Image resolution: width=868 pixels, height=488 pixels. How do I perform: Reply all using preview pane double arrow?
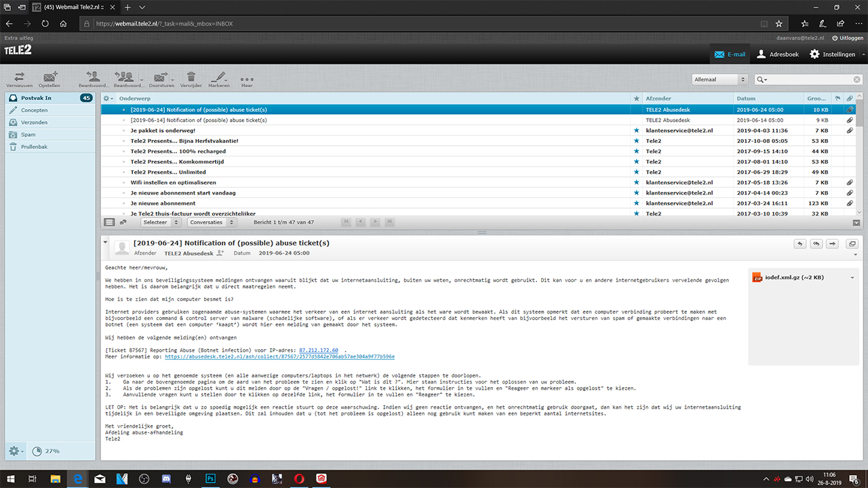tap(816, 244)
